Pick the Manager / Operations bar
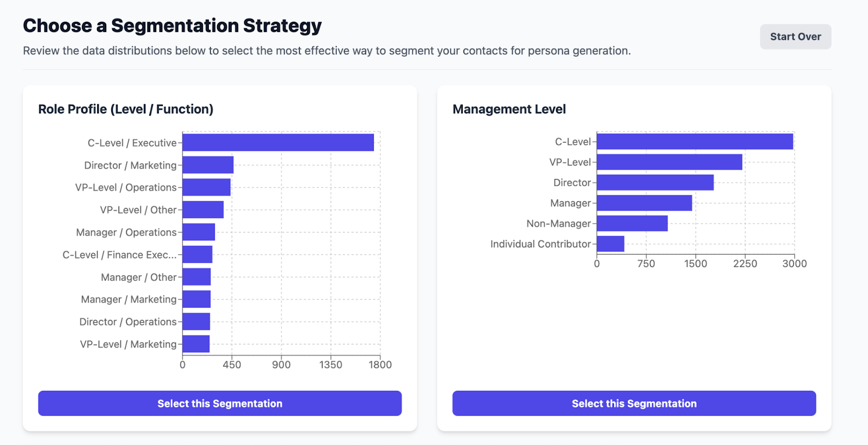This screenshot has width=868, height=445. tap(199, 232)
